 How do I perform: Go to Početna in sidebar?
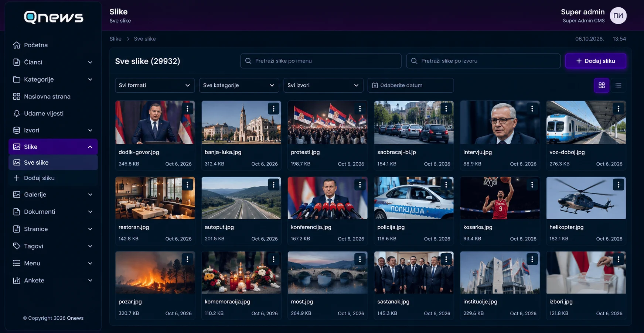tap(53, 45)
